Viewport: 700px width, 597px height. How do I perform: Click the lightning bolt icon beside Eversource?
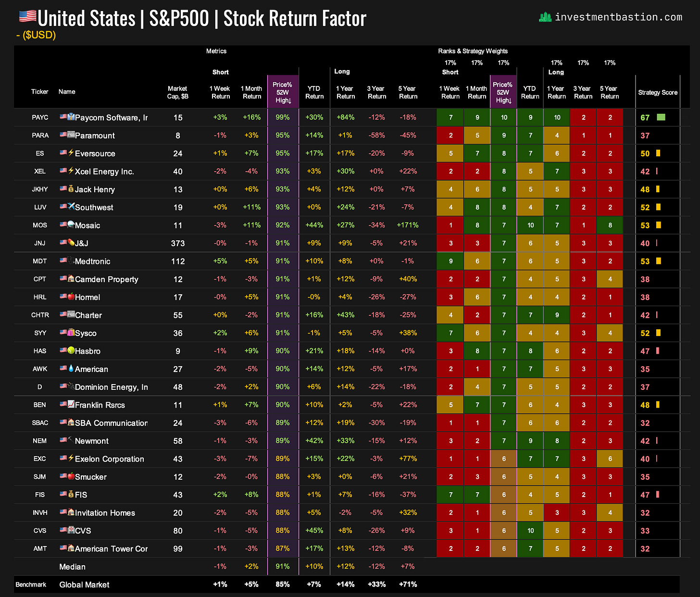coord(71,152)
